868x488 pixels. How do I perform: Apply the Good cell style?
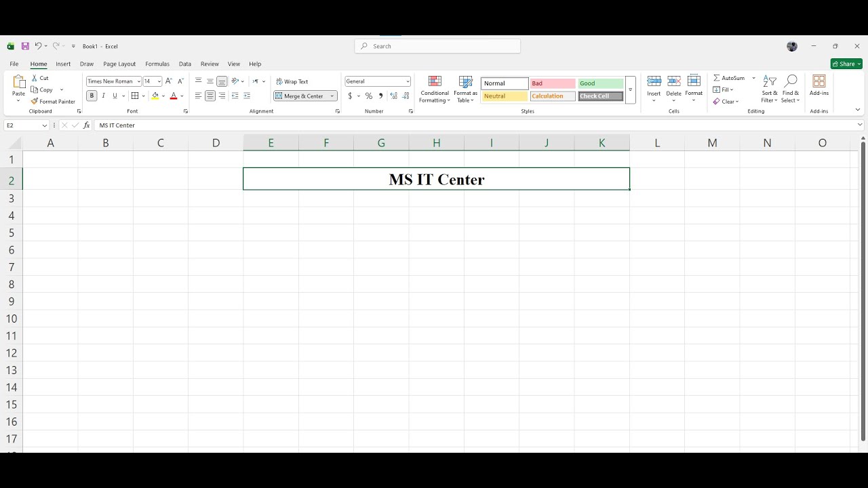click(x=600, y=83)
